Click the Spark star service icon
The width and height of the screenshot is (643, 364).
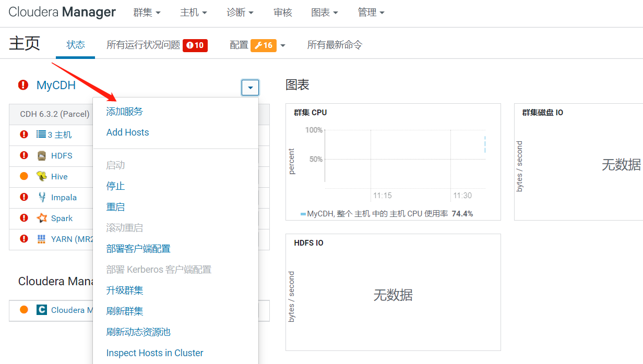coord(42,218)
